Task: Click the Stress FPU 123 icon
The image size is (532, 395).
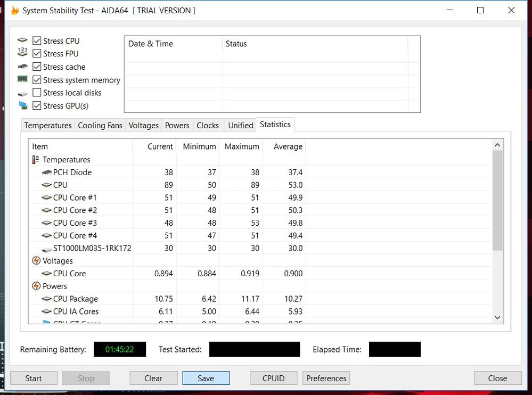Action: coord(22,52)
